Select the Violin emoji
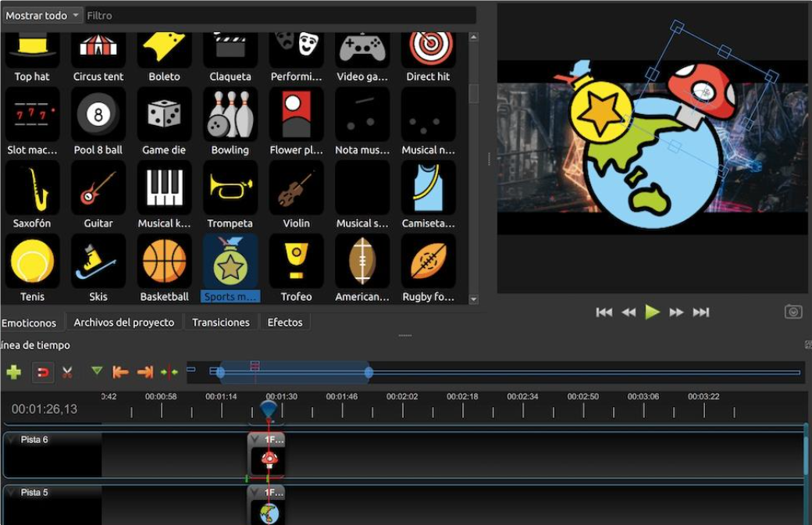Image resolution: width=812 pixels, height=525 pixels. tap(296, 195)
